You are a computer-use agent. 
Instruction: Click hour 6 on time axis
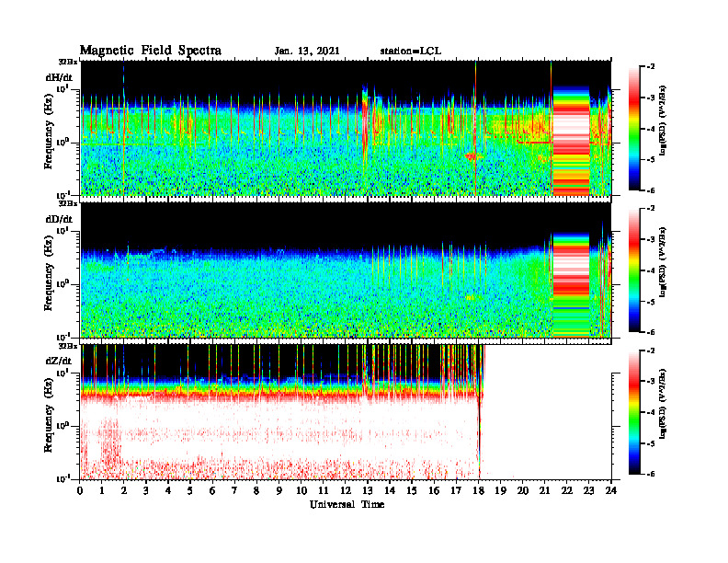pyautogui.click(x=212, y=491)
